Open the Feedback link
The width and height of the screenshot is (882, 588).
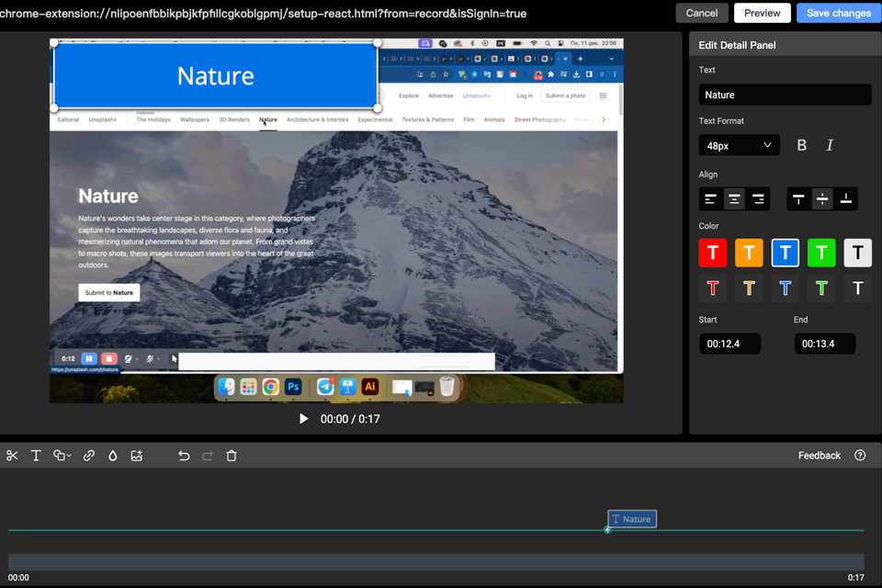[819, 455]
